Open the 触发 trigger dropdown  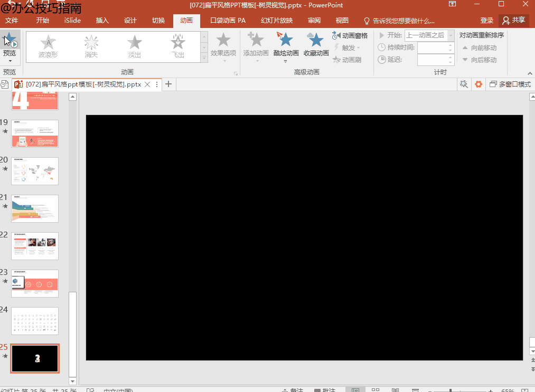click(346, 47)
